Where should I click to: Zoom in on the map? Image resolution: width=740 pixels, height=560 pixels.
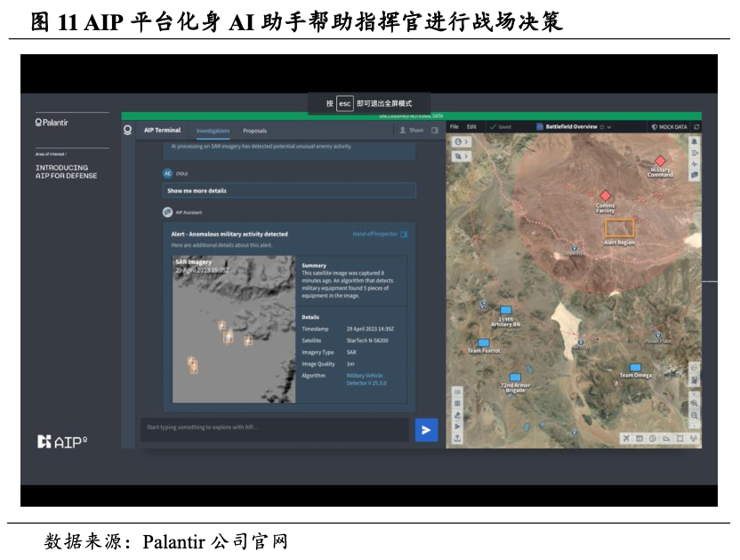pyautogui.click(x=695, y=404)
